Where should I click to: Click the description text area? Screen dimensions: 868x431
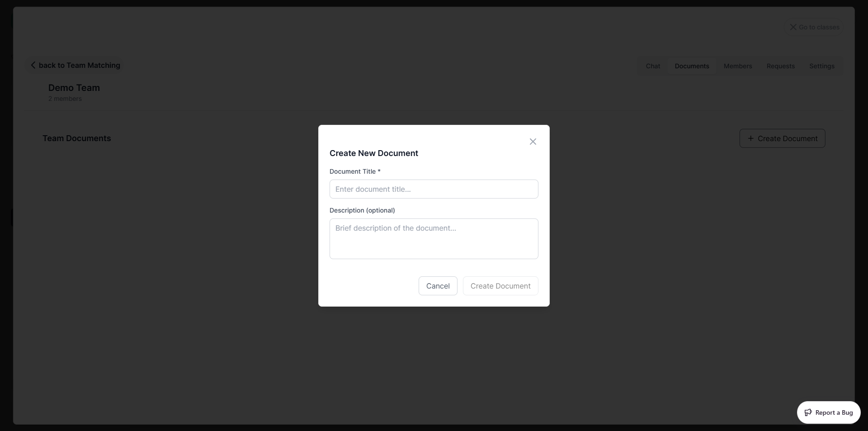coord(434,239)
